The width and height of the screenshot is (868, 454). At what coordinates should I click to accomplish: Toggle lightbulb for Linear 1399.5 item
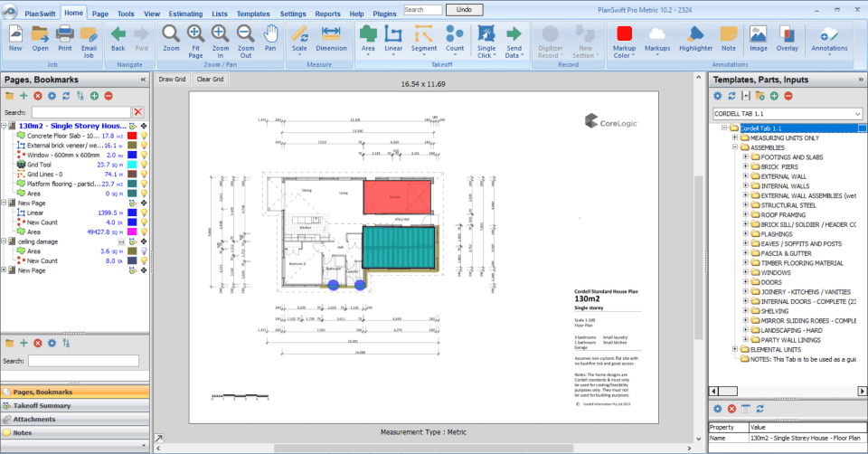(x=144, y=213)
